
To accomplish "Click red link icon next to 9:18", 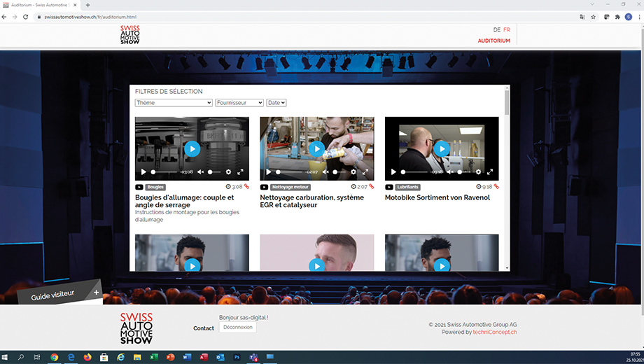I will coord(496,186).
